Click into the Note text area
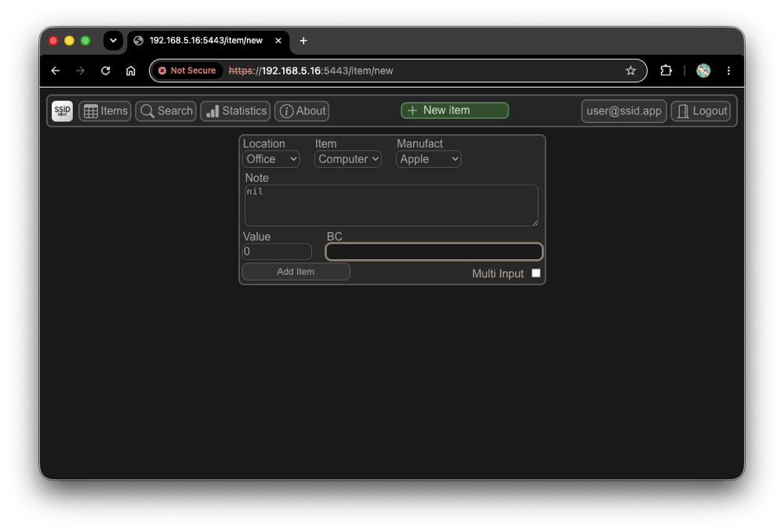Screen dimensions: 784x532 [391, 205]
